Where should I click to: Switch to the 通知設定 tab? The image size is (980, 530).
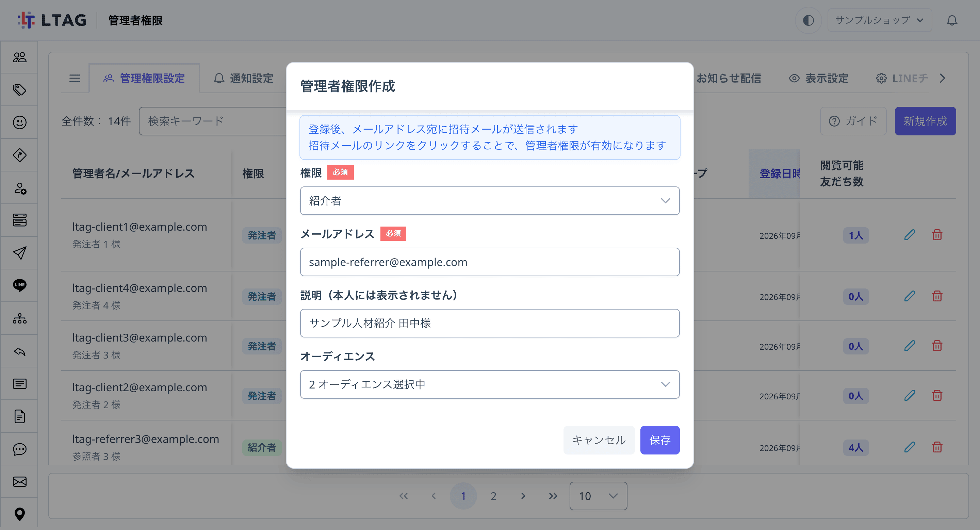tap(244, 78)
